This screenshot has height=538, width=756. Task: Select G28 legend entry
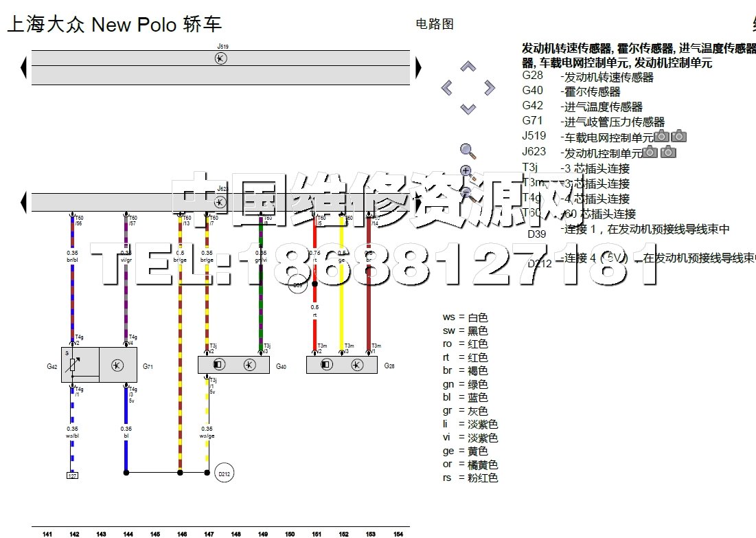point(588,76)
